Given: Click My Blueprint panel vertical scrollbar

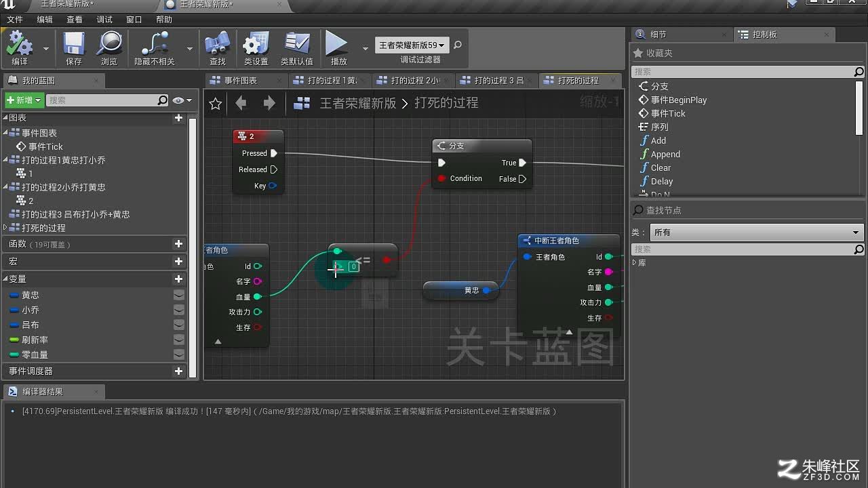Looking at the screenshot, I should click(x=193, y=247).
